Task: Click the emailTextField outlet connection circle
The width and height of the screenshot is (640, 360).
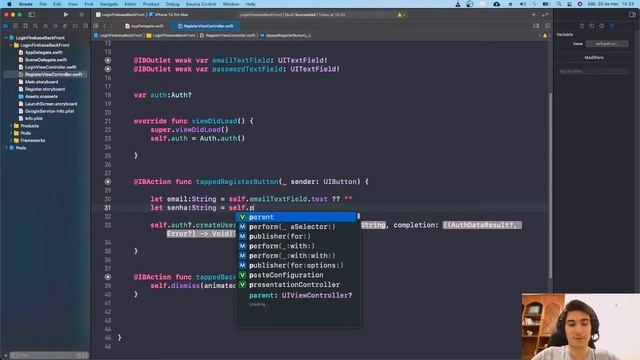Action: click(108, 60)
